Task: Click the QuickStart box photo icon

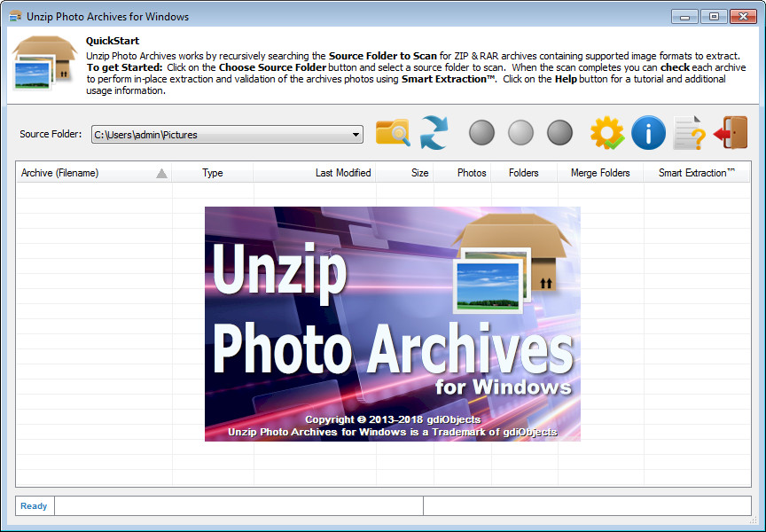Action: tap(44, 63)
